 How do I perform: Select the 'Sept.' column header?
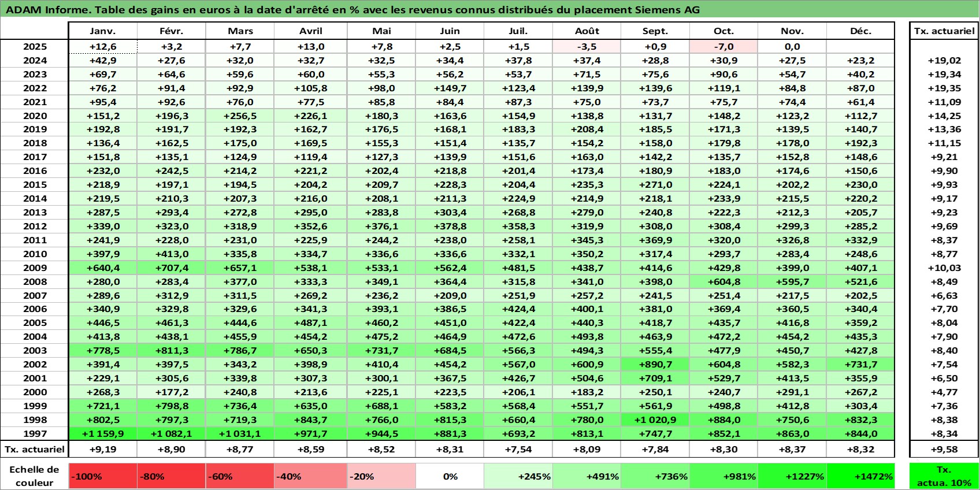(x=655, y=31)
